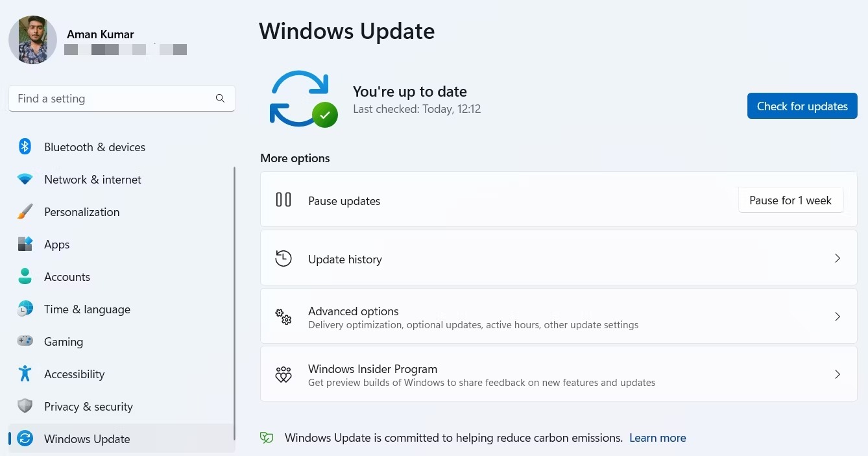Click the Last checked time text
Image resolution: width=868 pixels, height=456 pixels.
pyautogui.click(x=417, y=109)
